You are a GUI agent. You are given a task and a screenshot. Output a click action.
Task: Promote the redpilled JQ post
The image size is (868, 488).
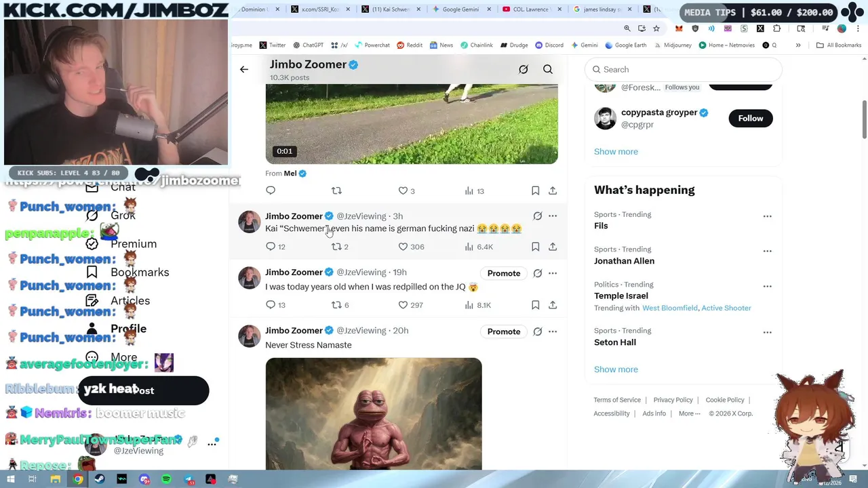coord(504,273)
